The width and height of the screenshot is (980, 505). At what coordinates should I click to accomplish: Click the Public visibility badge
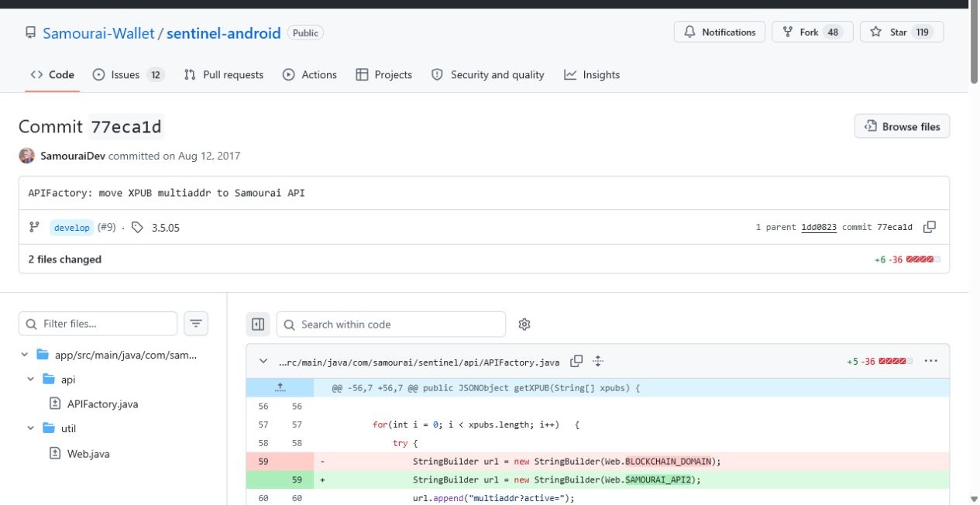pyautogui.click(x=305, y=33)
